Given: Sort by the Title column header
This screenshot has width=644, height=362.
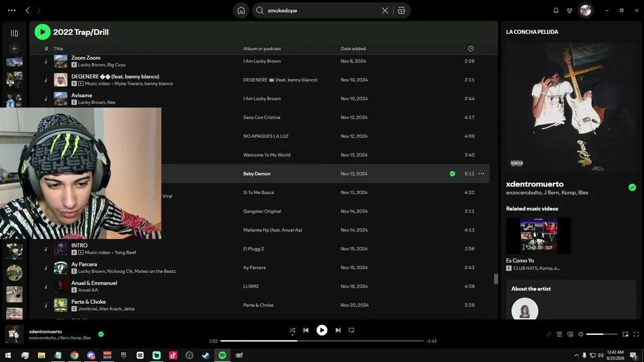Looking at the screenshot, I should click(58, 49).
